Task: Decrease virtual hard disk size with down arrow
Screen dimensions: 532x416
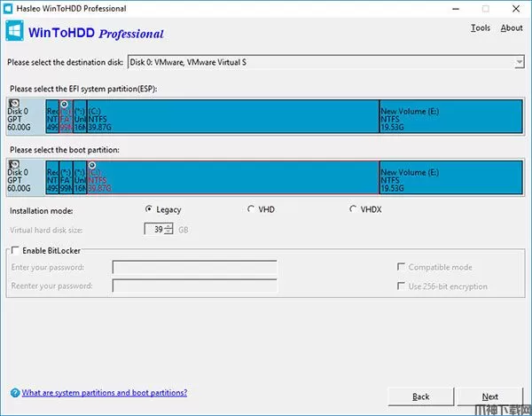Action: coord(168,233)
